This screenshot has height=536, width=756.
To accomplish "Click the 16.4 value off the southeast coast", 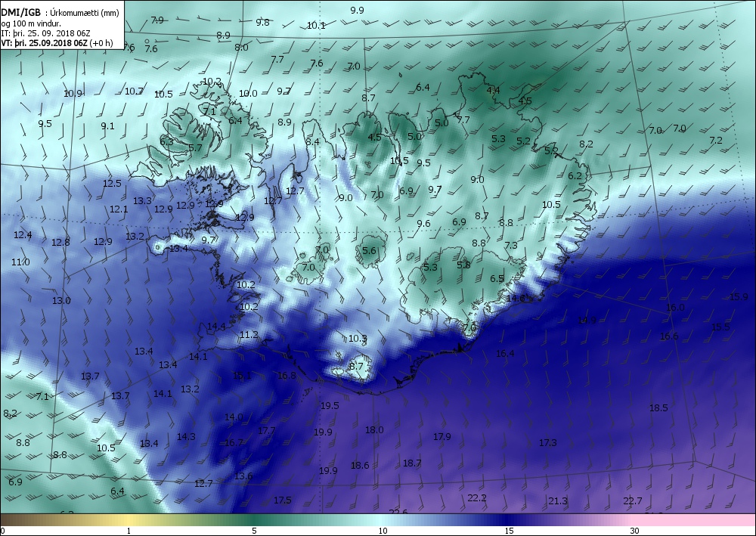I will 505,353.
